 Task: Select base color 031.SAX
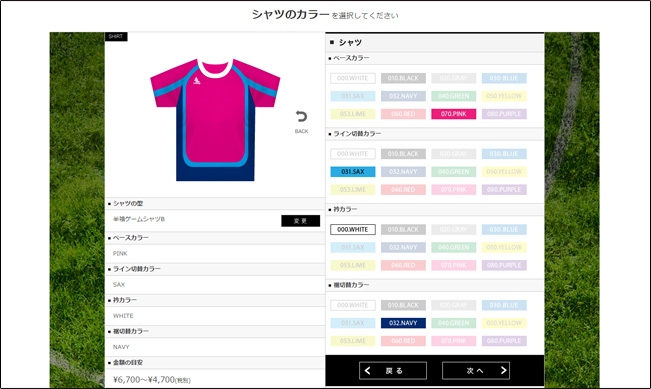[353, 96]
